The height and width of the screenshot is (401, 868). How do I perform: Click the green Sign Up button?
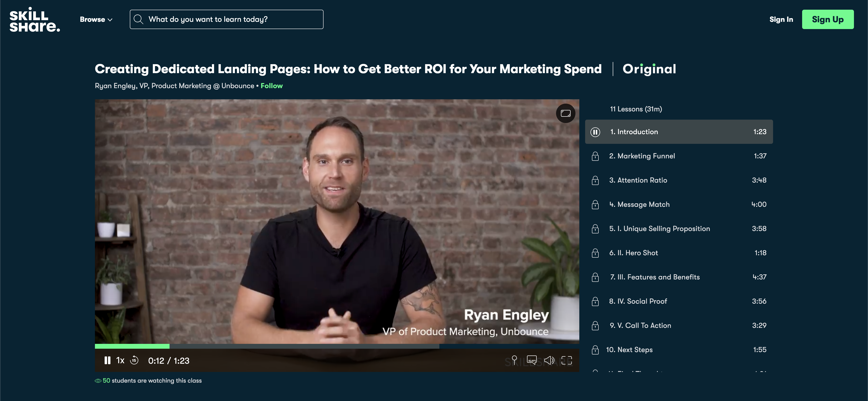[828, 20]
